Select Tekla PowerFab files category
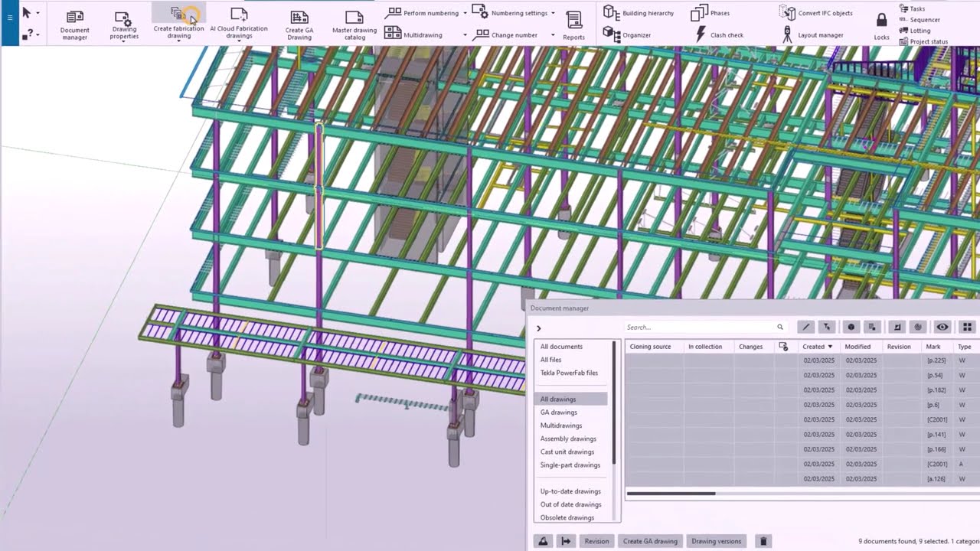Viewport: 980px width, 551px height. 569,373
